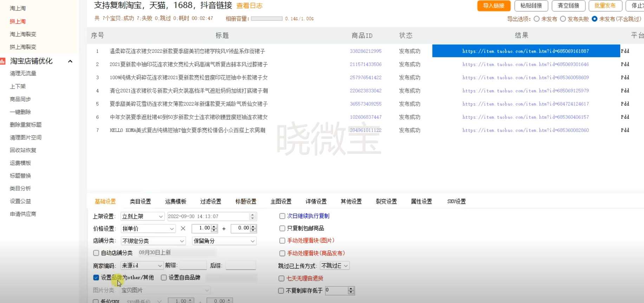Open 删除重复标题 in the sidebar

click(x=26, y=125)
